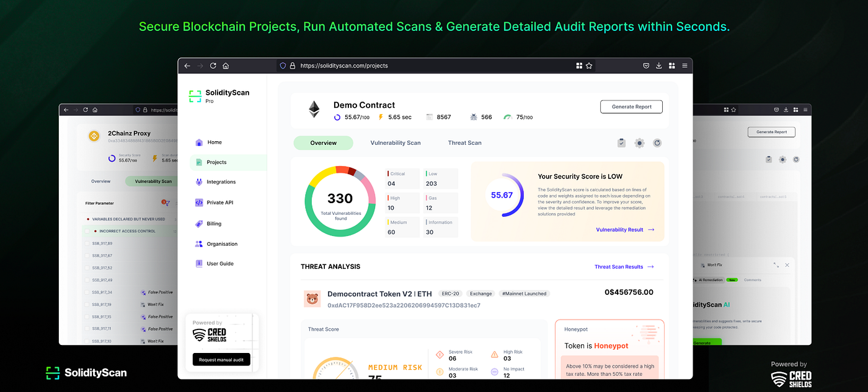Click the bear token avatar for Democontract Token
The height and width of the screenshot is (392, 868).
click(312, 299)
